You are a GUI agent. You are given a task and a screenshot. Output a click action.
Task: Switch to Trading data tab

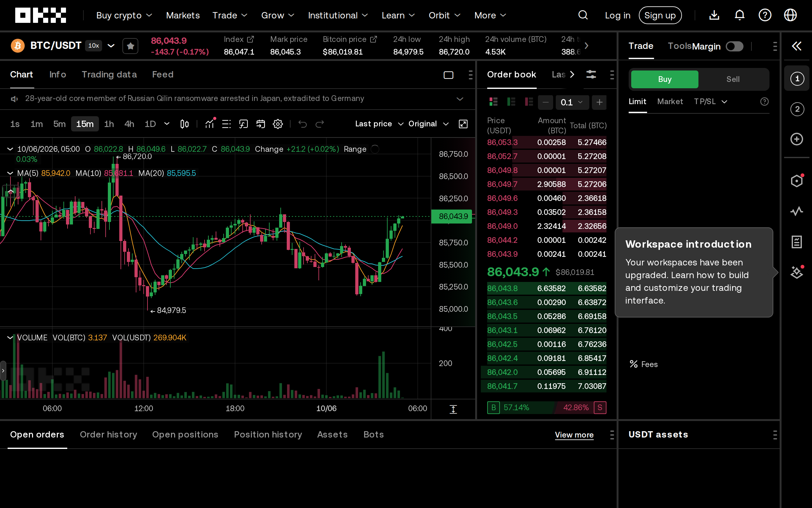(x=109, y=74)
